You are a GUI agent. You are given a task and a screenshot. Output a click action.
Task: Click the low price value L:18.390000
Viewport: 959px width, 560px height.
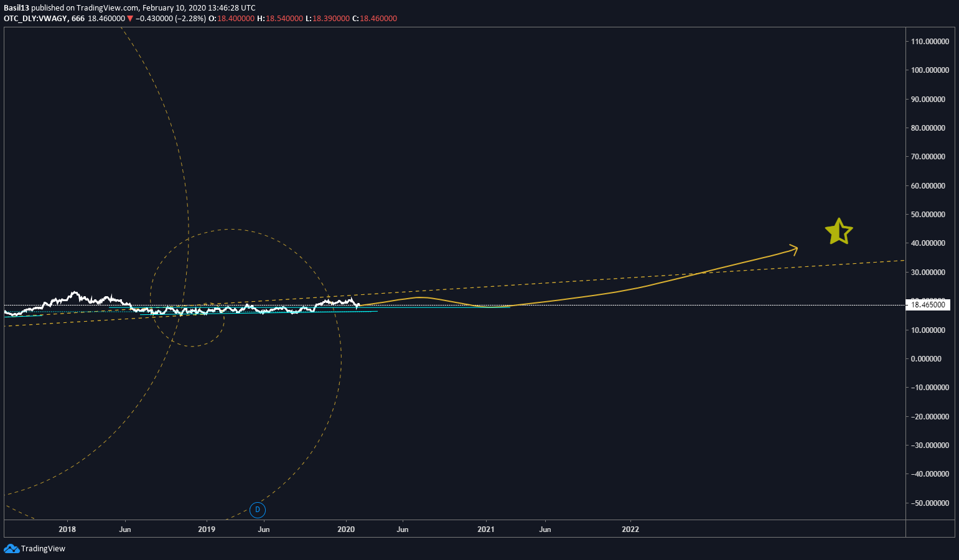(x=328, y=19)
